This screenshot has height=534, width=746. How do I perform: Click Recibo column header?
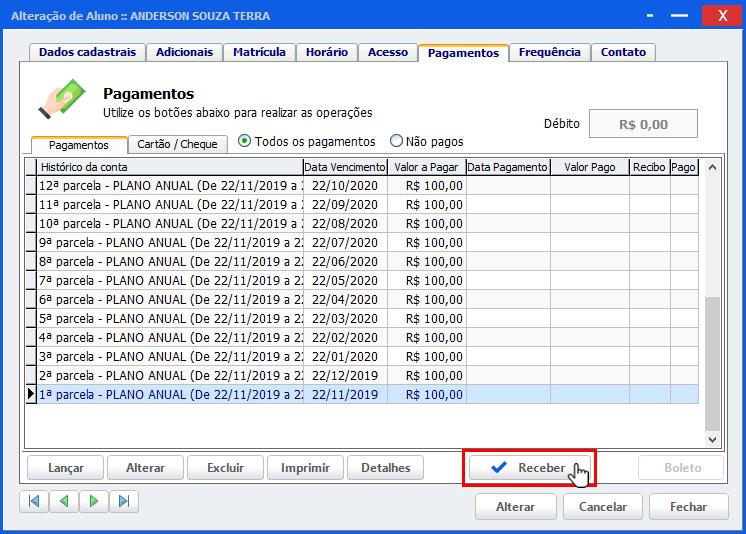[x=649, y=167]
